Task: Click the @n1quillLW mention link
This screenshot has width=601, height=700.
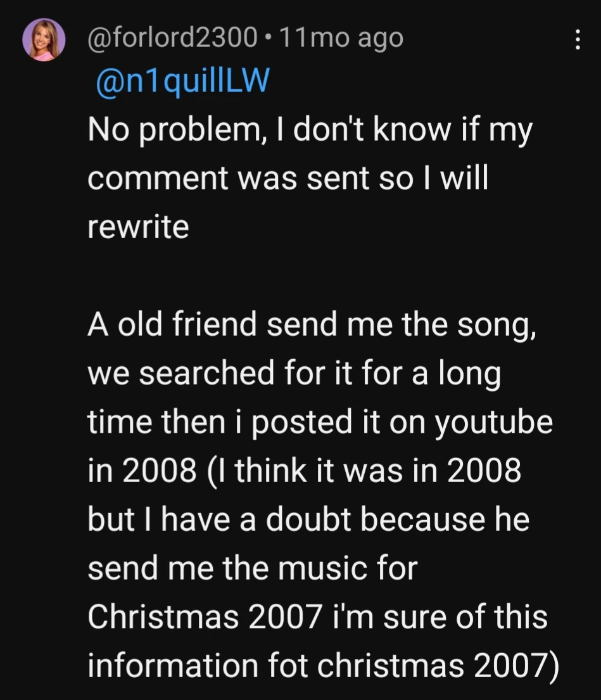Action: click(x=182, y=83)
